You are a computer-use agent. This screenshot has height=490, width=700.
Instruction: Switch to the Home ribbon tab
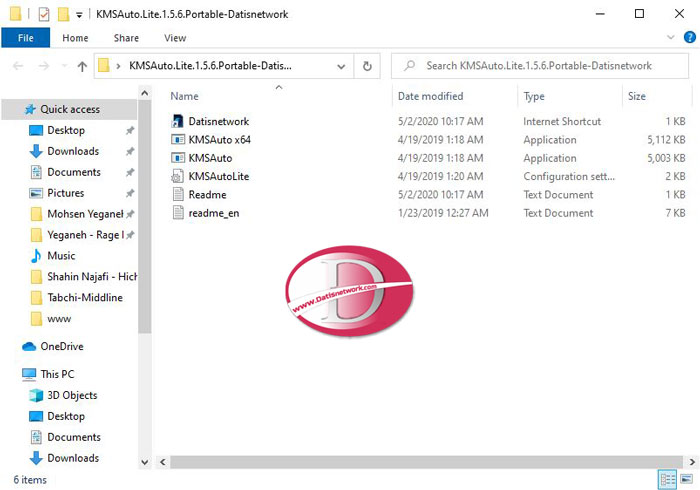pyautogui.click(x=75, y=38)
